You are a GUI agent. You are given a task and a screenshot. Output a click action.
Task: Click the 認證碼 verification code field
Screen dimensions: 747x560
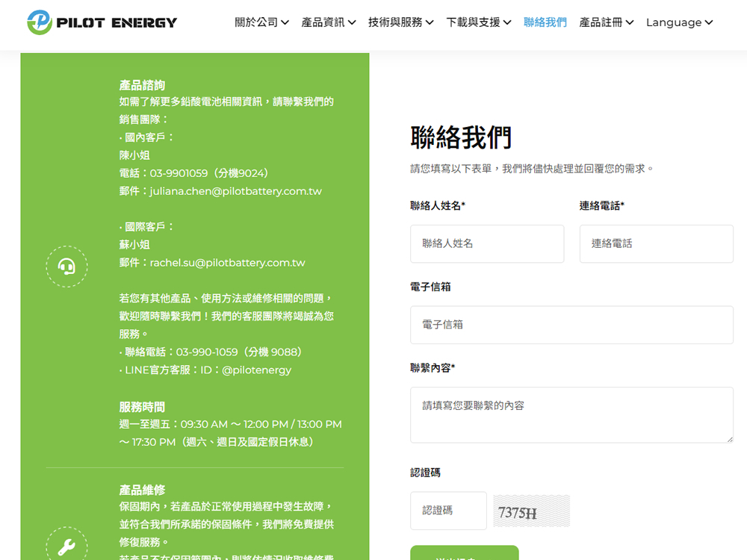click(x=448, y=511)
